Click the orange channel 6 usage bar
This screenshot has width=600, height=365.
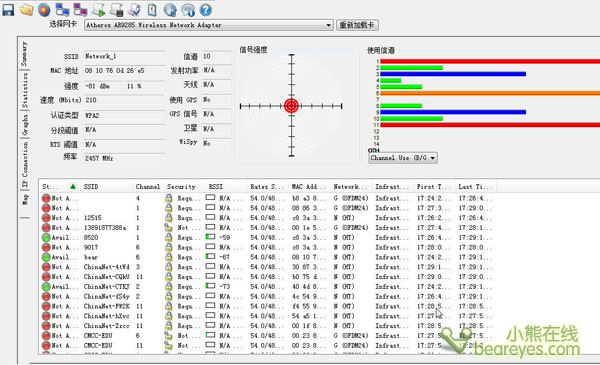(490, 93)
